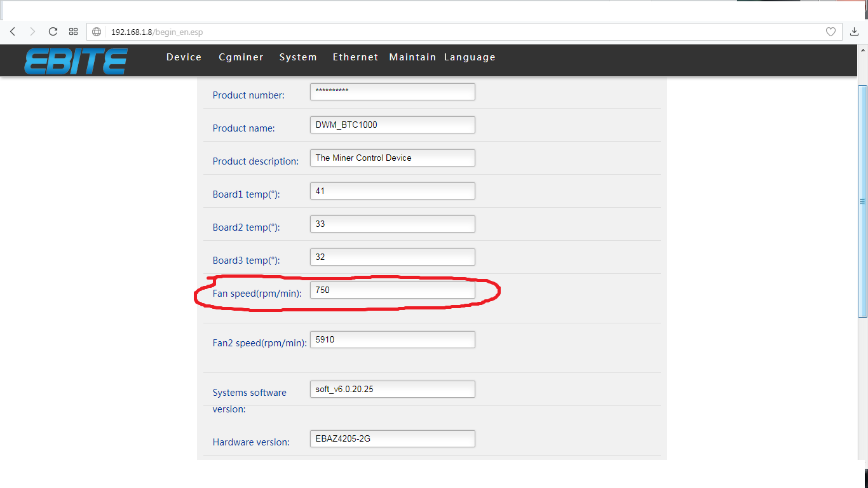Open downloads with download arrow icon
The width and height of the screenshot is (868, 488).
click(x=855, y=32)
